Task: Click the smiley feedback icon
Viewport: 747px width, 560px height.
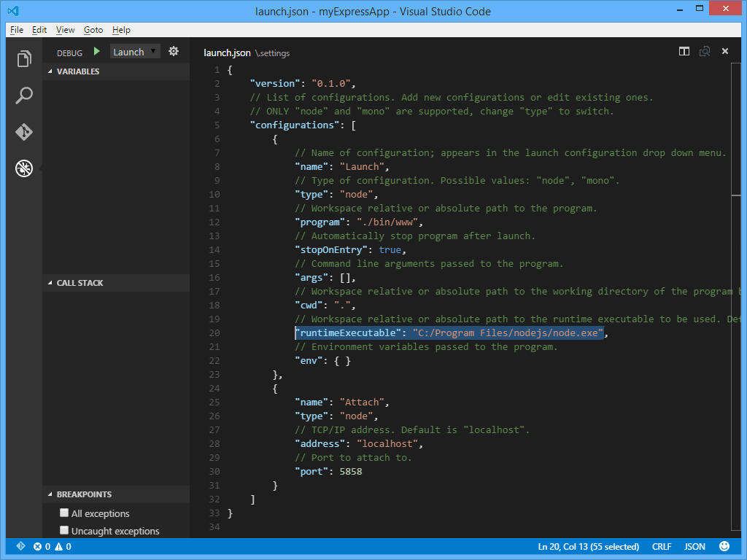Action: (724, 546)
